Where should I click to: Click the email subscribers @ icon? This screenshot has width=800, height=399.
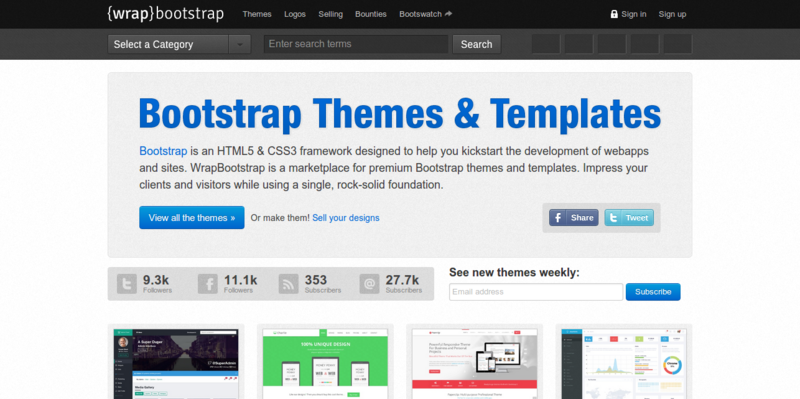tap(369, 284)
